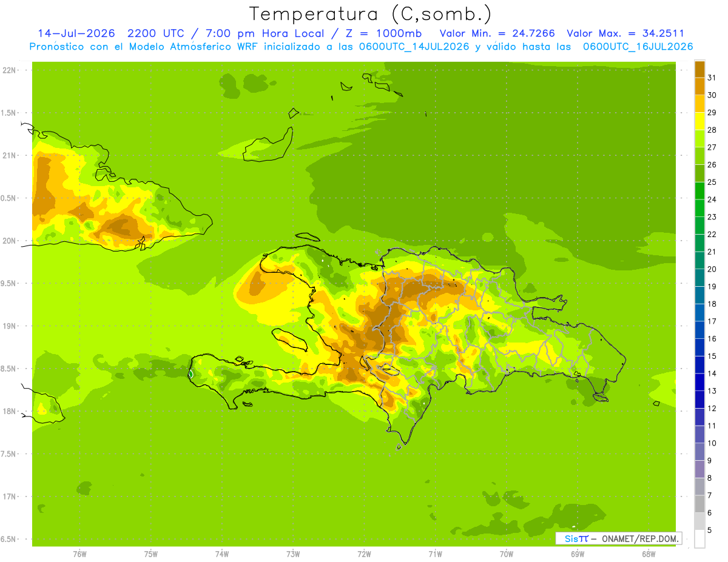Click the yellow legend swatch between 28 and 29
The width and height of the screenshot is (728, 562).
tap(699, 121)
